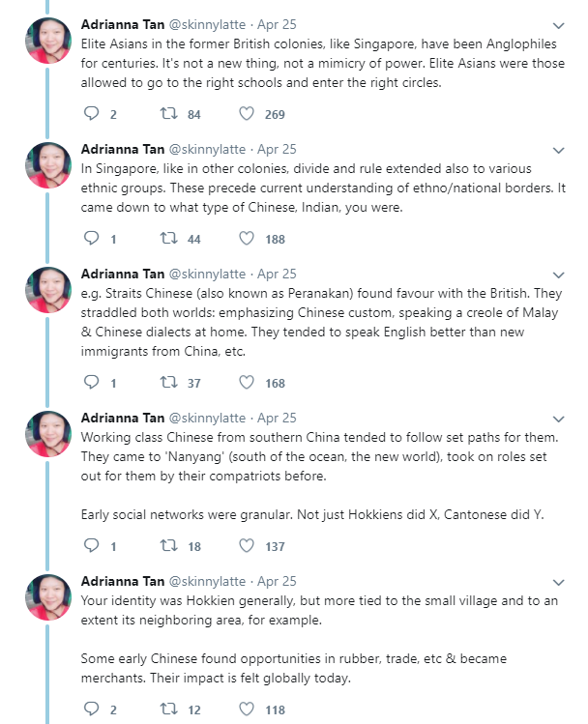
Task: Retweet the tweet with 18 retweets
Action: pyautogui.click(x=167, y=546)
